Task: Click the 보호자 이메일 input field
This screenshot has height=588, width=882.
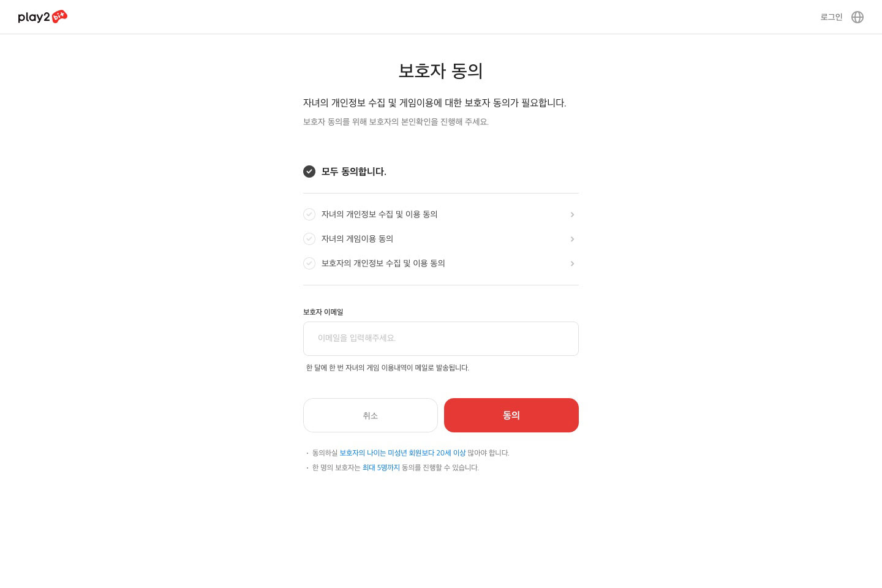Action: coord(441,339)
